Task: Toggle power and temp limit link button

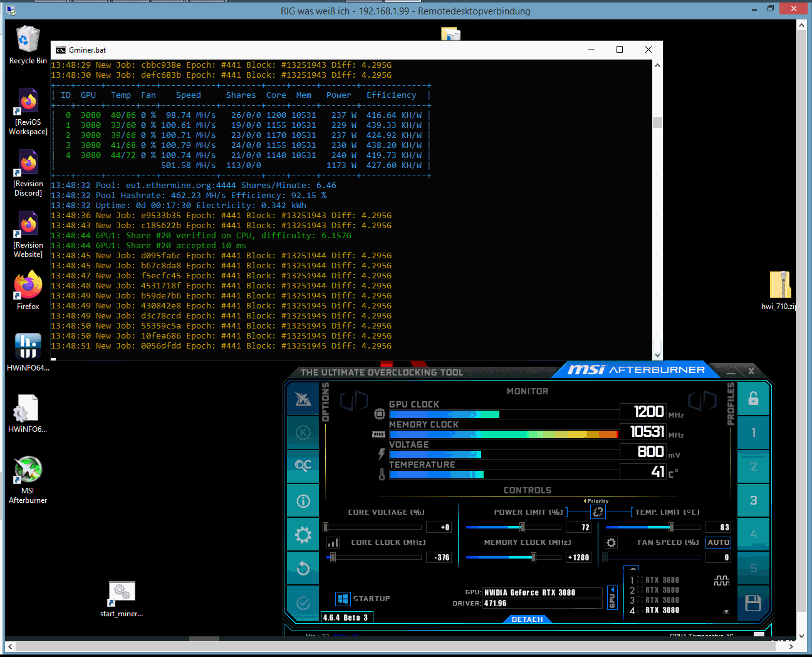Action: pyautogui.click(x=598, y=512)
